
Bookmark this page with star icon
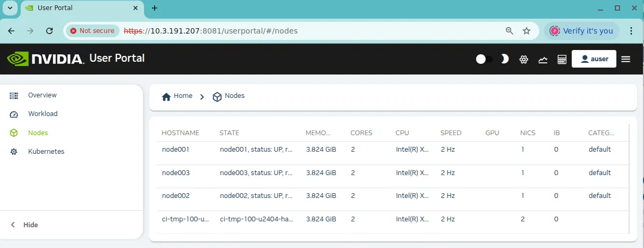tap(527, 31)
